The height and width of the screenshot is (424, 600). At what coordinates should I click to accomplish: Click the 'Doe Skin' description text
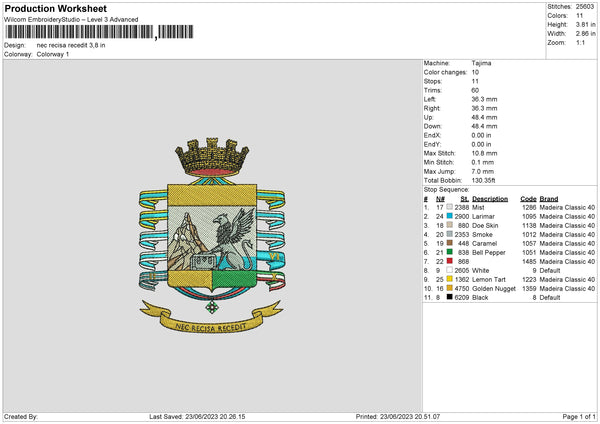(x=485, y=225)
